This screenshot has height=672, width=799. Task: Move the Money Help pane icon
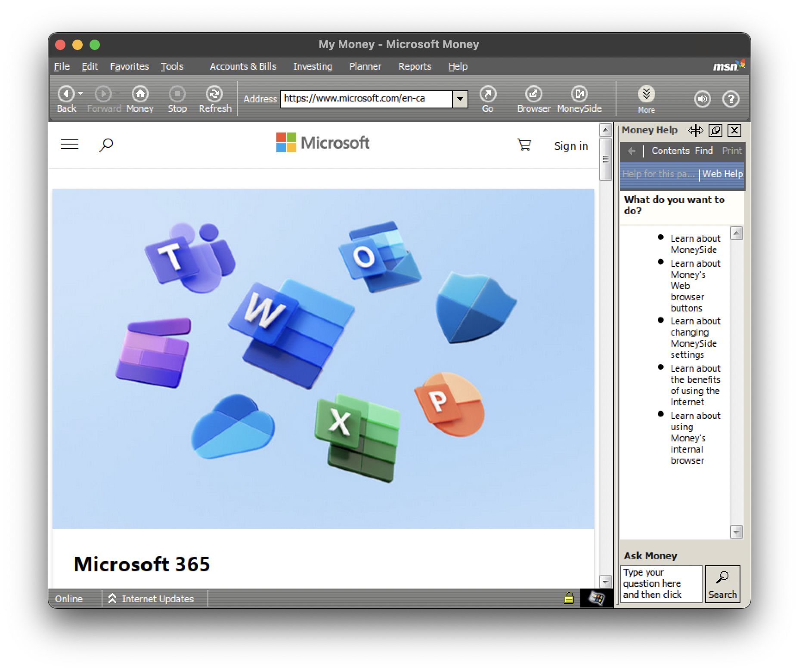tap(695, 130)
